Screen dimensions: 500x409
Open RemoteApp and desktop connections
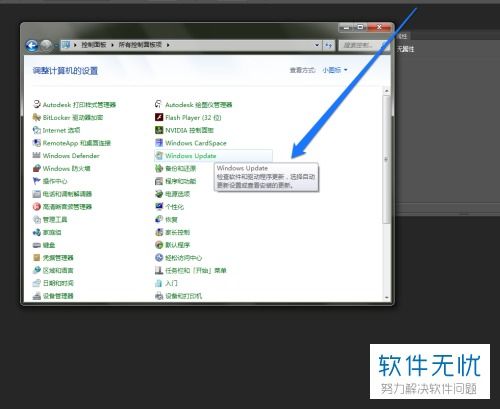click(72, 143)
